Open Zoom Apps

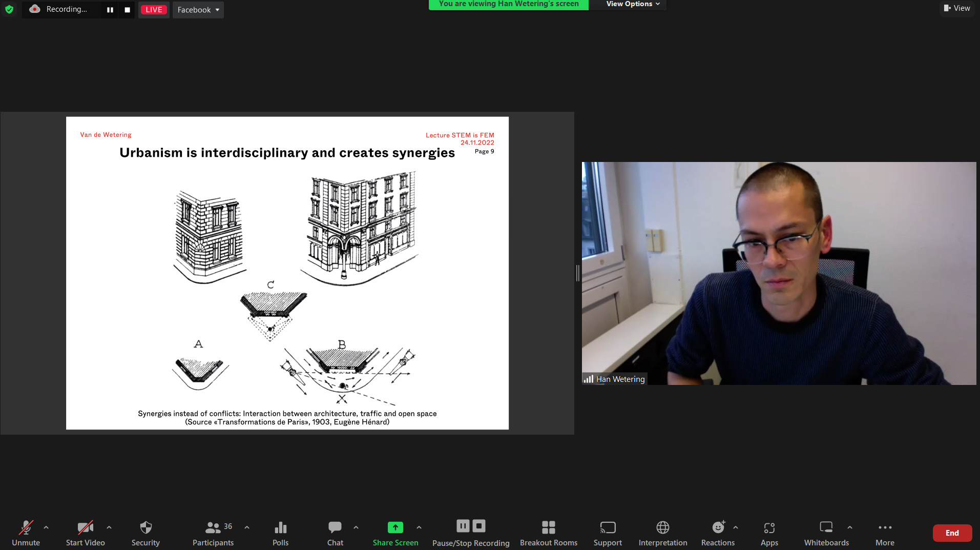click(769, 533)
